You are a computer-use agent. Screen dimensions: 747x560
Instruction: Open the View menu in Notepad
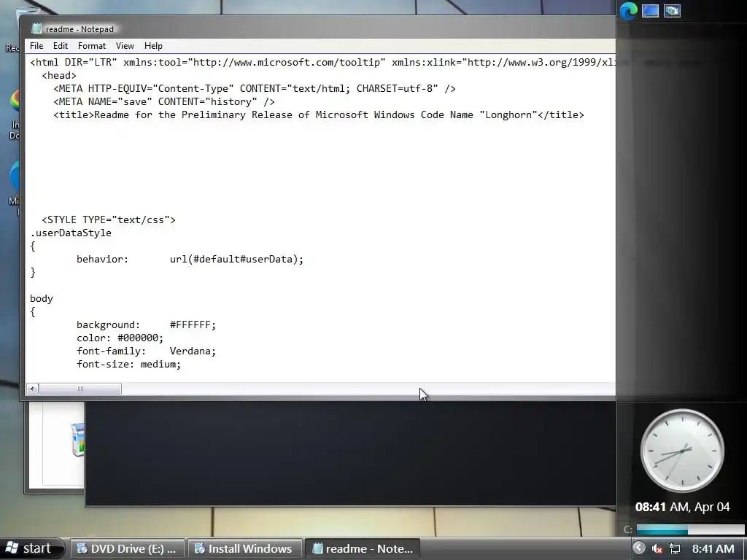pyautogui.click(x=125, y=46)
